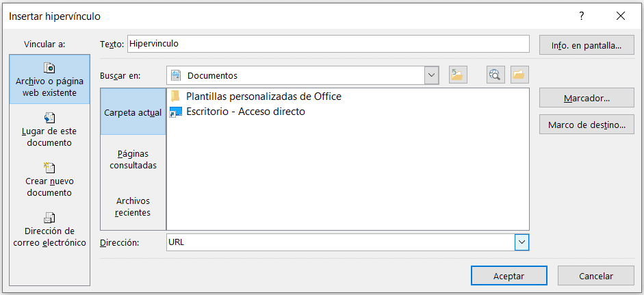Click the browse the Web icon
This screenshot has height=295, width=644.
click(x=495, y=75)
